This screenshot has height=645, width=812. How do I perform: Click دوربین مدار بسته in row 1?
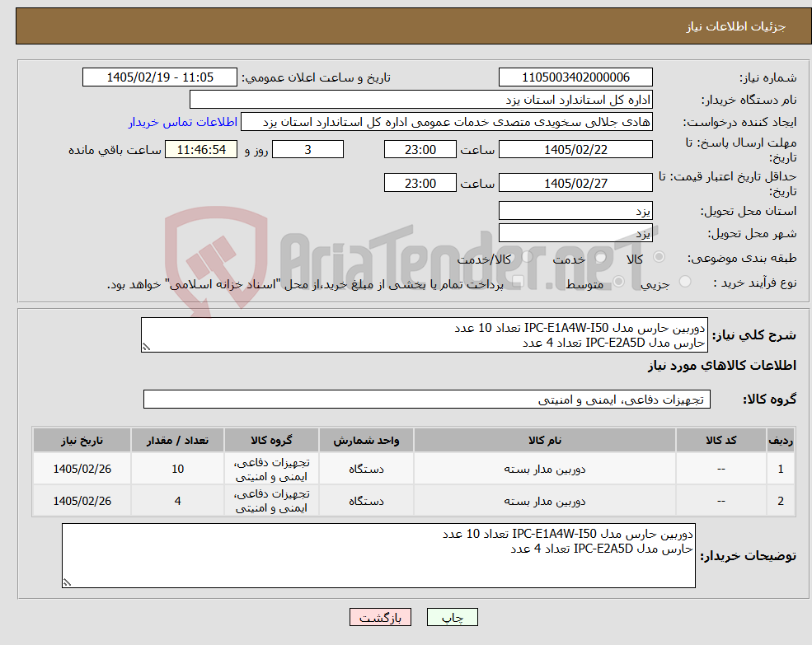click(x=545, y=469)
